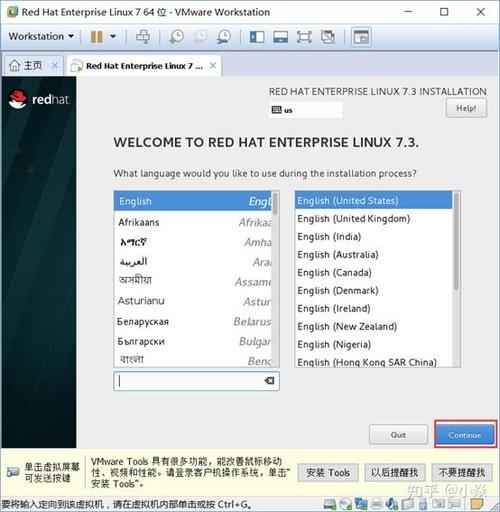Choose English (Australia) locale
This screenshot has width=500, height=512.
[374, 255]
